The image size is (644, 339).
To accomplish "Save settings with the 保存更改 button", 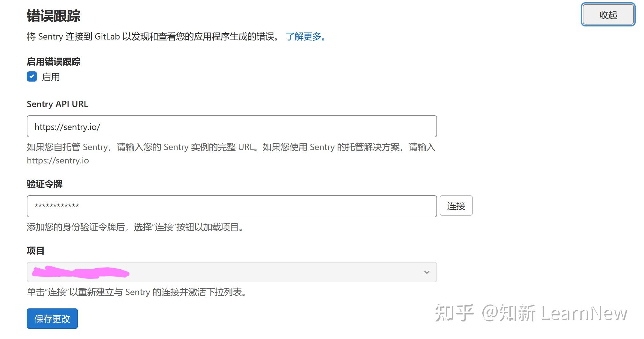I will tap(52, 319).
